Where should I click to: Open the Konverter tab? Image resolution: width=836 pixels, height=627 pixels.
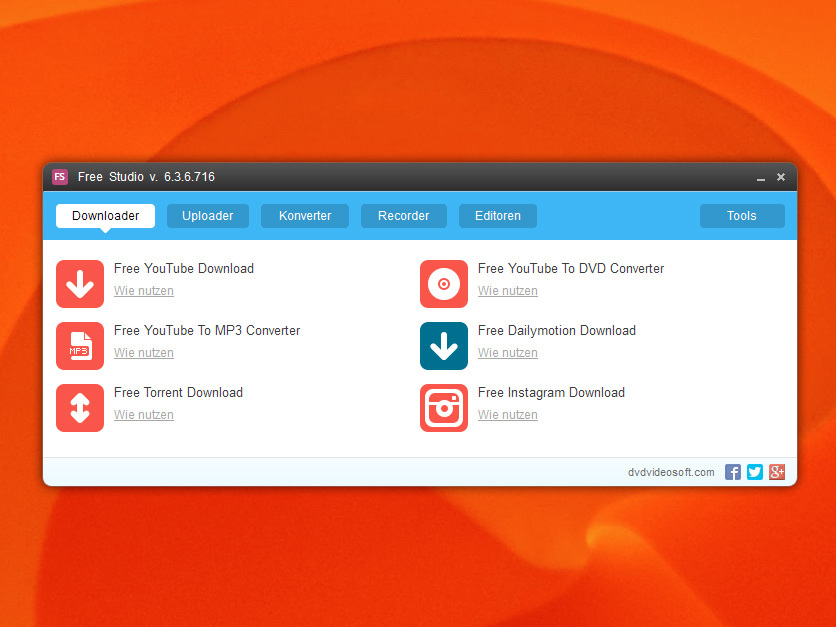[x=305, y=216]
